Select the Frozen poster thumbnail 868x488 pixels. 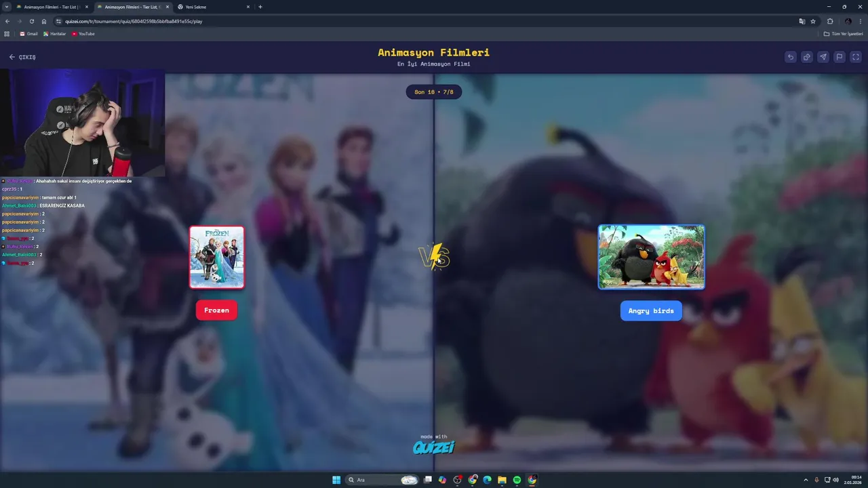point(216,257)
